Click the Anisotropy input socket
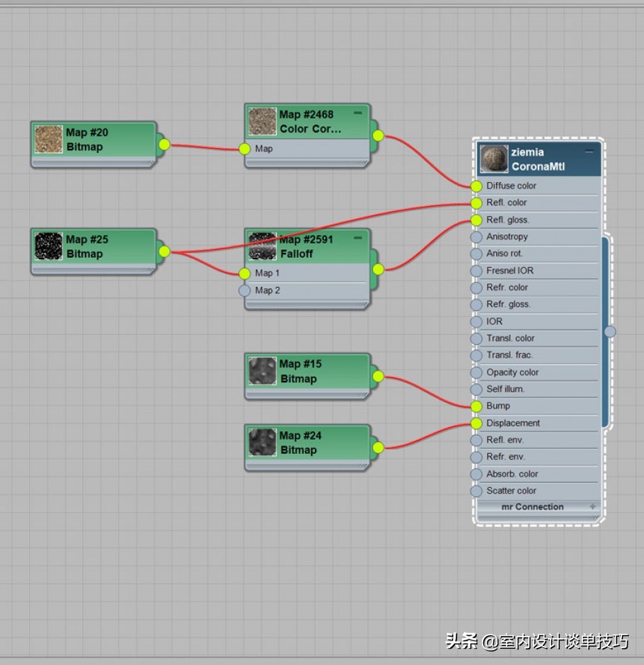 point(476,237)
